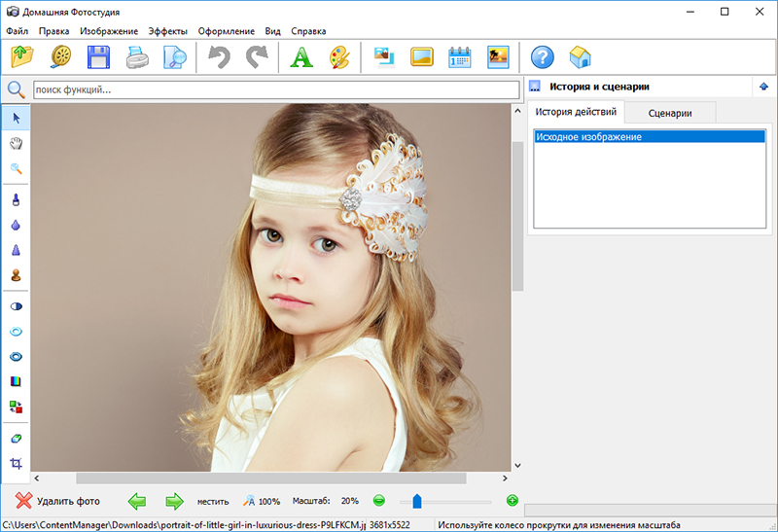The image size is (778, 532).
Task: Undo the last action
Action: [x=219, y=57]
